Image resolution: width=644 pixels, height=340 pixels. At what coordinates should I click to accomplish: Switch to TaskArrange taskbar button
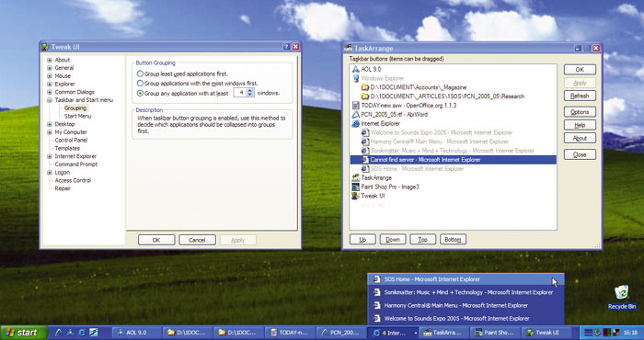pyautogui.click(x=444, y=333)
